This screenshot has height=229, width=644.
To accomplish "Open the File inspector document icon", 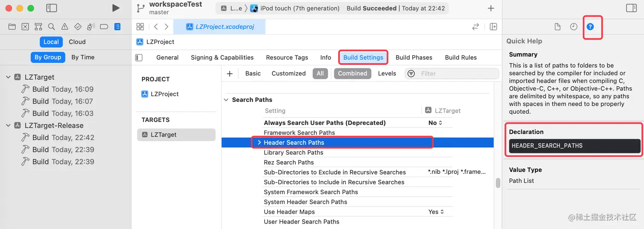I will pyautogui.click(x=558, y=27).
